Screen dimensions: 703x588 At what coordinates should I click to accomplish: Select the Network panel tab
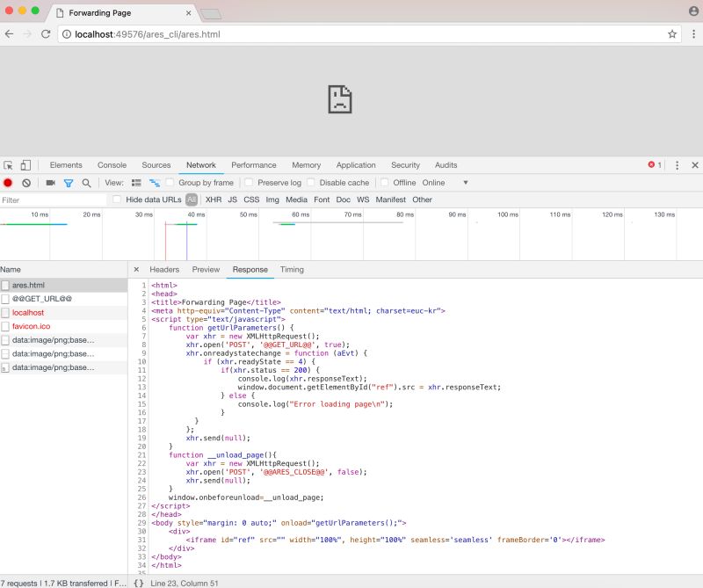pos(201,165)
